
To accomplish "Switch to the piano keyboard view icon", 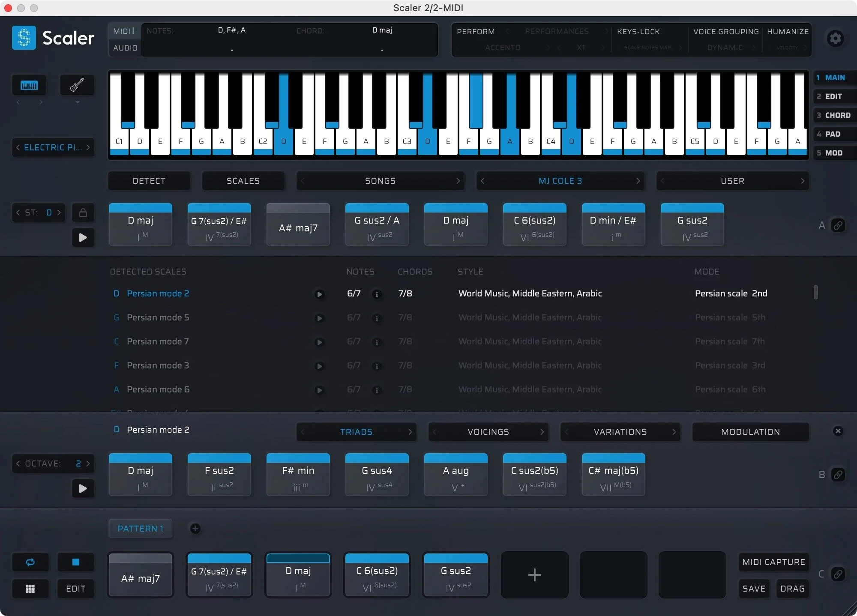I will (x=29, y=85).
